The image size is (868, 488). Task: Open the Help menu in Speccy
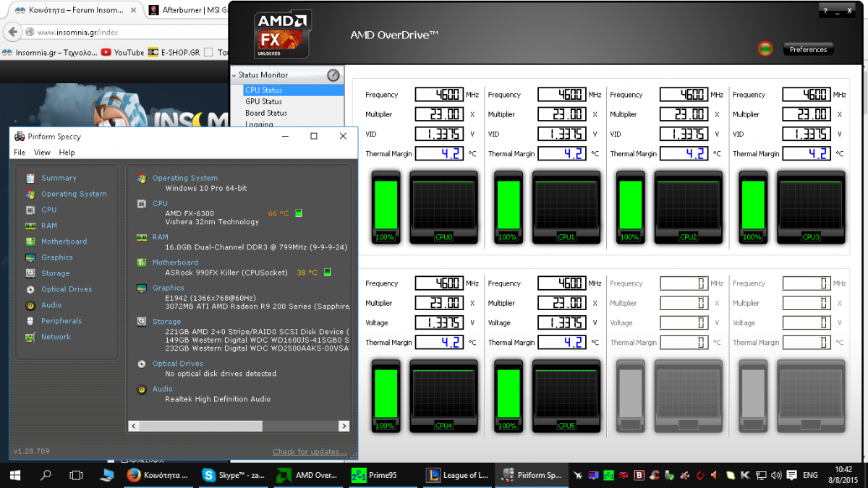pos(67,153)
